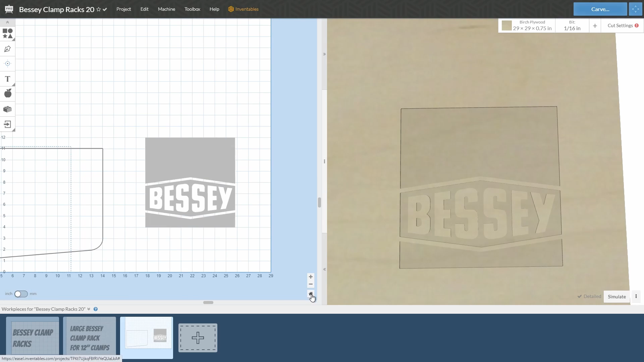Screen dimensions: 644x362
Task: Open the Icons library (apple icon)
Action: point(7,94)
